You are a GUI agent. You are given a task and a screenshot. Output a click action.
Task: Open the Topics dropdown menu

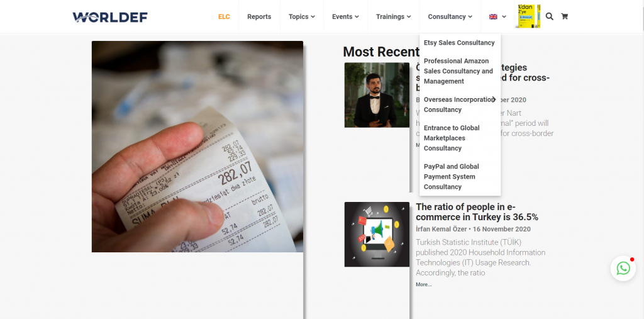tap(301, 16)
